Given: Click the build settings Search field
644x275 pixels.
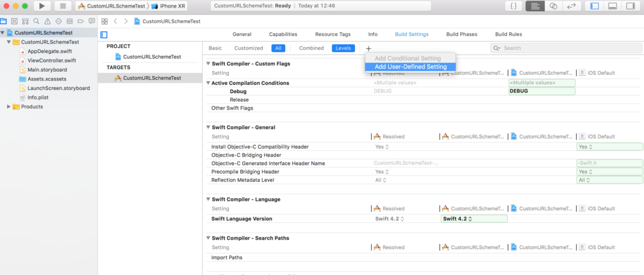Looking at the screenshot, I should click(x=566, y=48).
